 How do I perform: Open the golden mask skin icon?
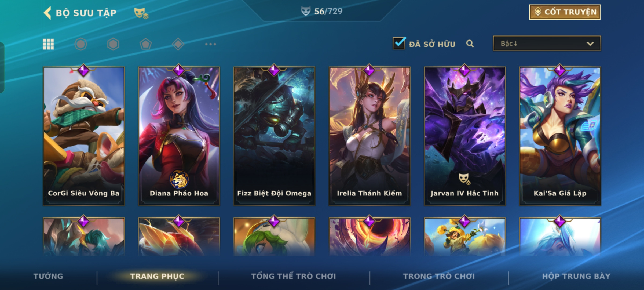click(x=141, y=13)
